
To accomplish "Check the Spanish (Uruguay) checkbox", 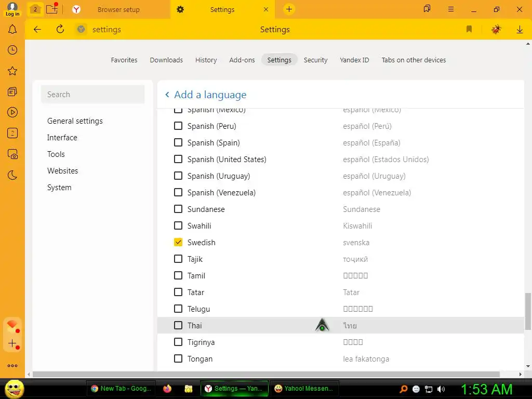I will point(178,176).
